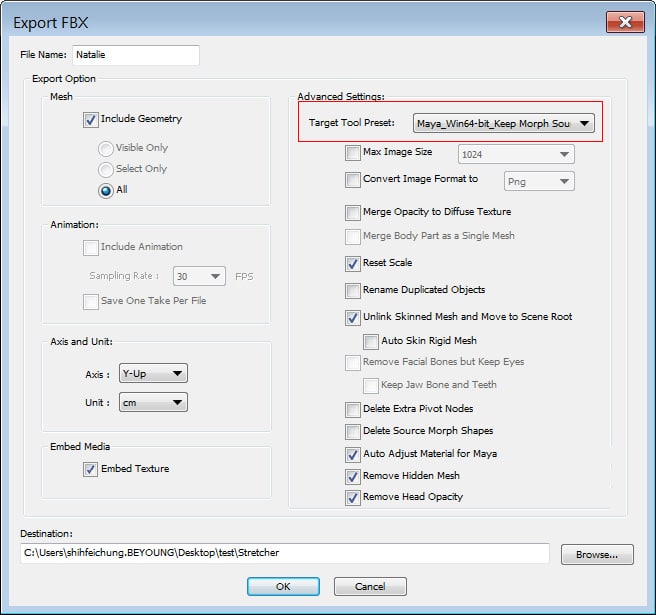
Task: Confirm export with the OK button
Action: pyautogui.click(x=283, y=586)
